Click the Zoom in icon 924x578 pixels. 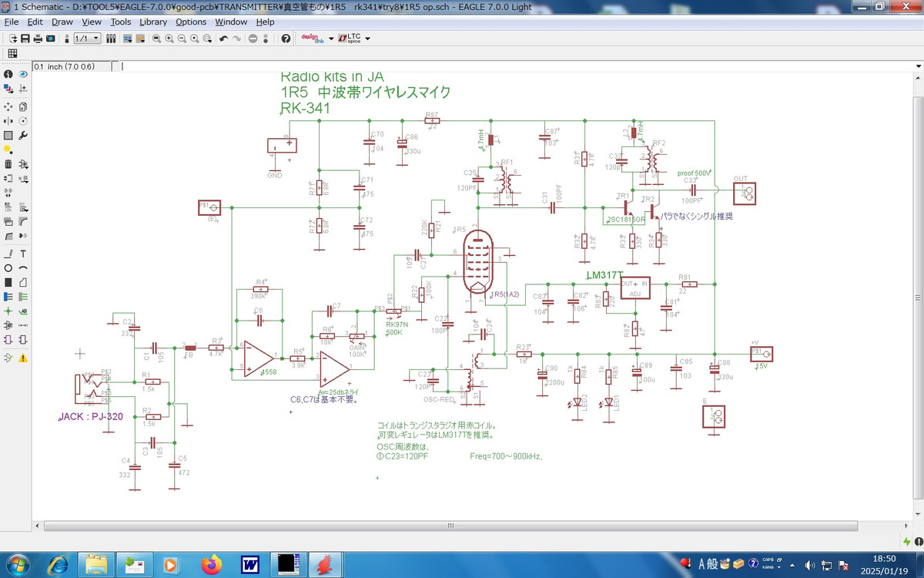click(x=169, y=39)
